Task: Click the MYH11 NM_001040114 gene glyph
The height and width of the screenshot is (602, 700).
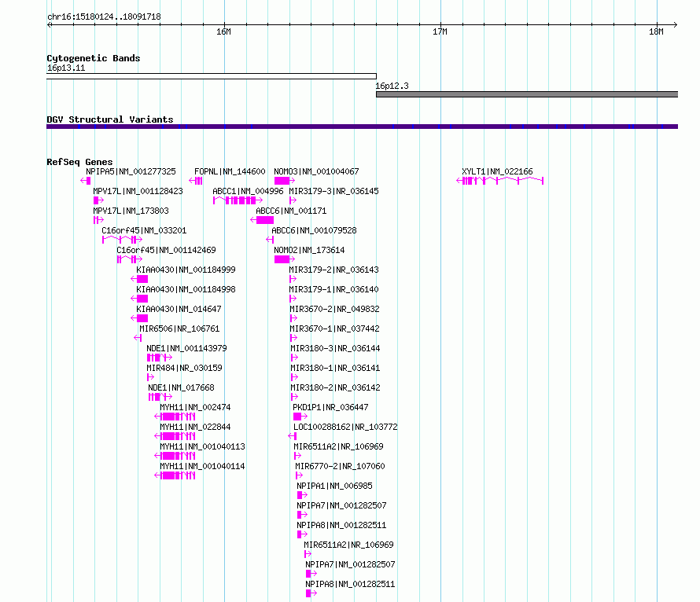Action: (x=175, y=475)
